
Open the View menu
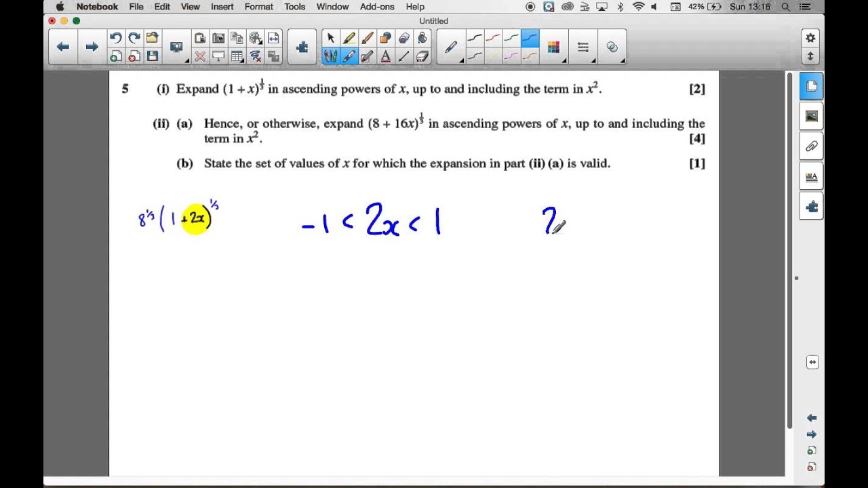[x=191, y=7]
